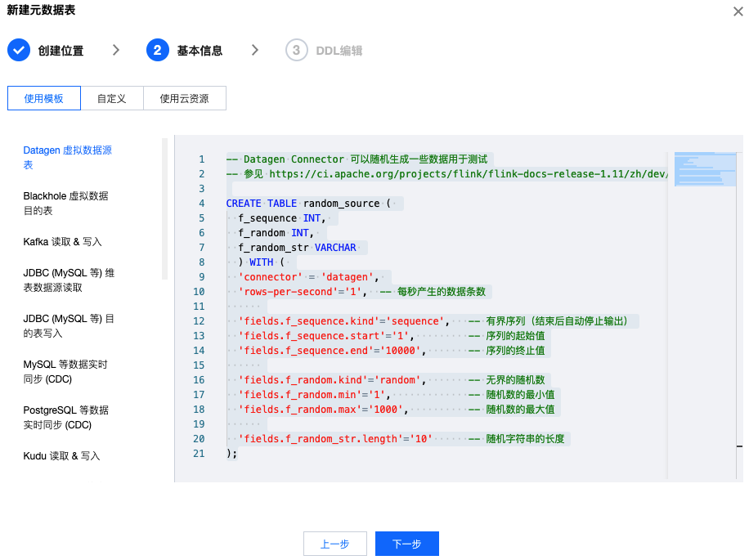The image size is (749, 560).
Task: Click the f_random_str VARCHAR line
Action: [297, 248]
